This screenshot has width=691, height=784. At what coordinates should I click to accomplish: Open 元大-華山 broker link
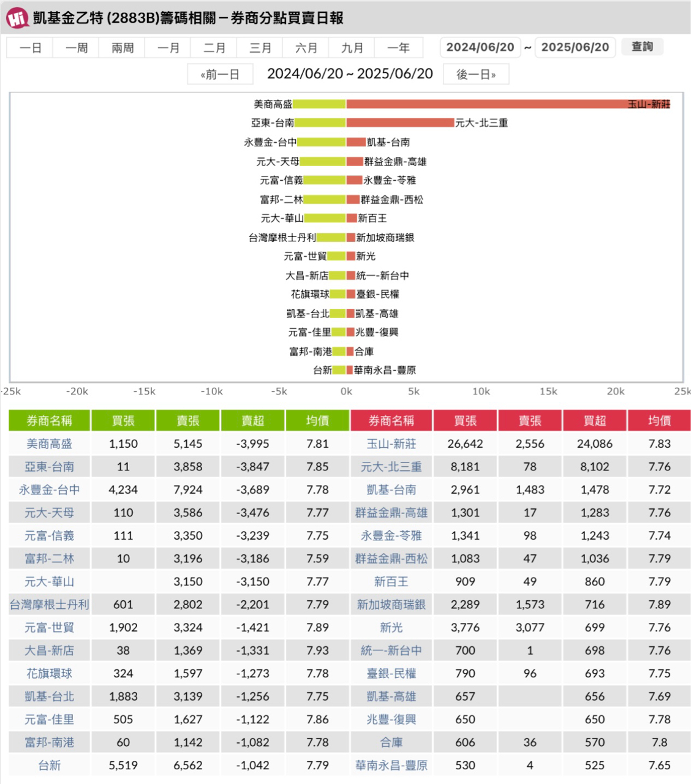pyautogui.click(x=49, y=582)
